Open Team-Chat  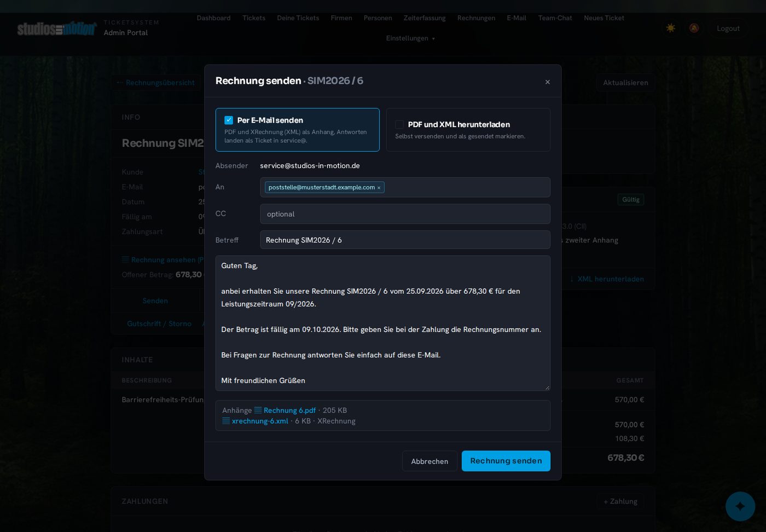click(x=555, y=18)
